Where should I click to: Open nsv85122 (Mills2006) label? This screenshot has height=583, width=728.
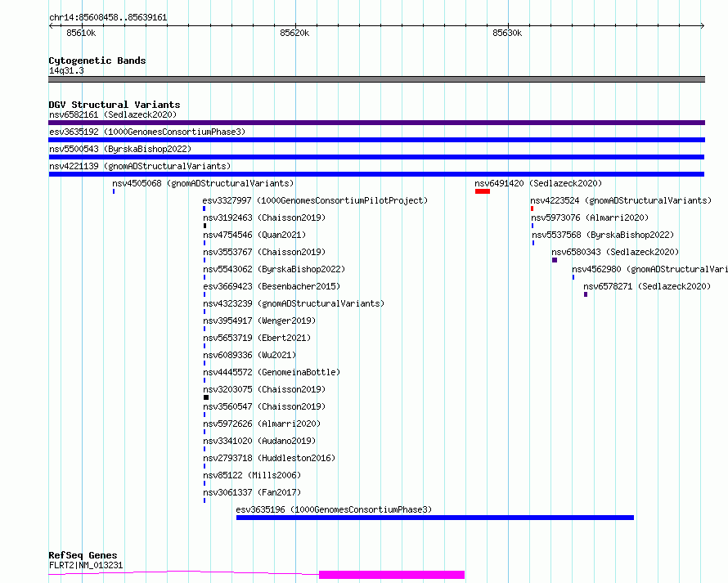pos(252,475)
